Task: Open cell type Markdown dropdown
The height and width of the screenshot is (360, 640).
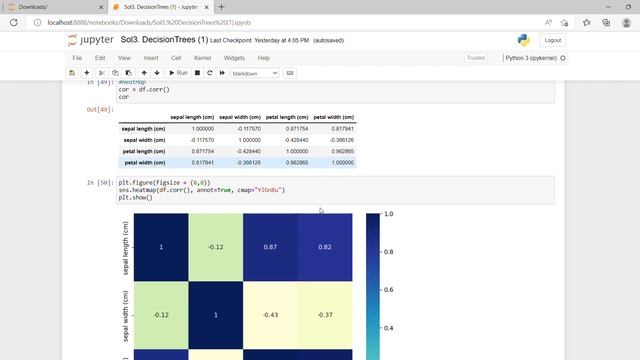Action: [x=255, y=73]
